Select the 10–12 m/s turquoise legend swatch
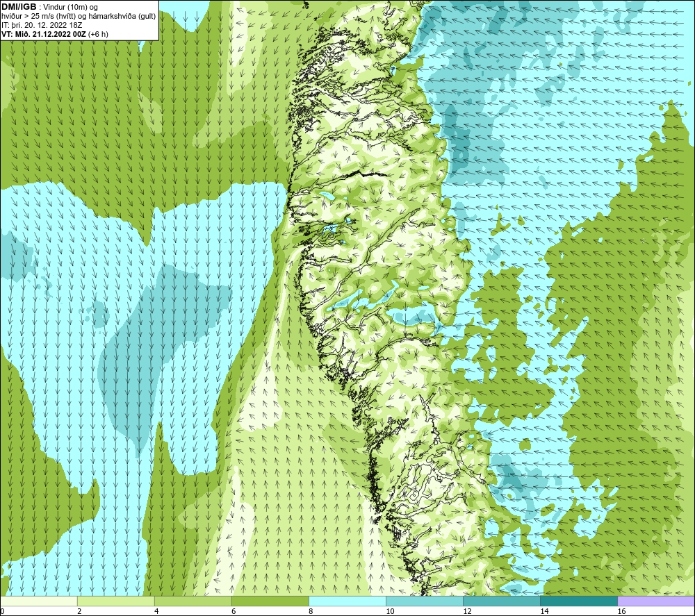Viewport: 695px width, 616px height. click(x=425, y=601)
